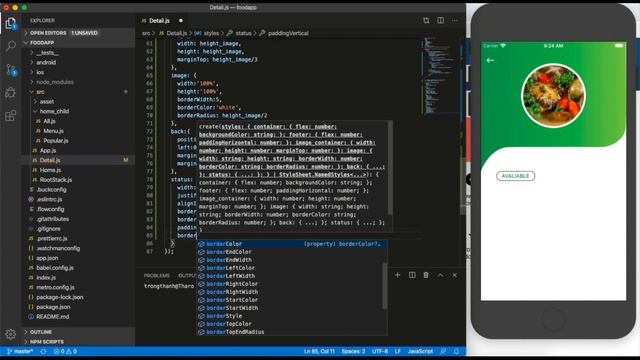Maximize the panel with up chevron

440,275
